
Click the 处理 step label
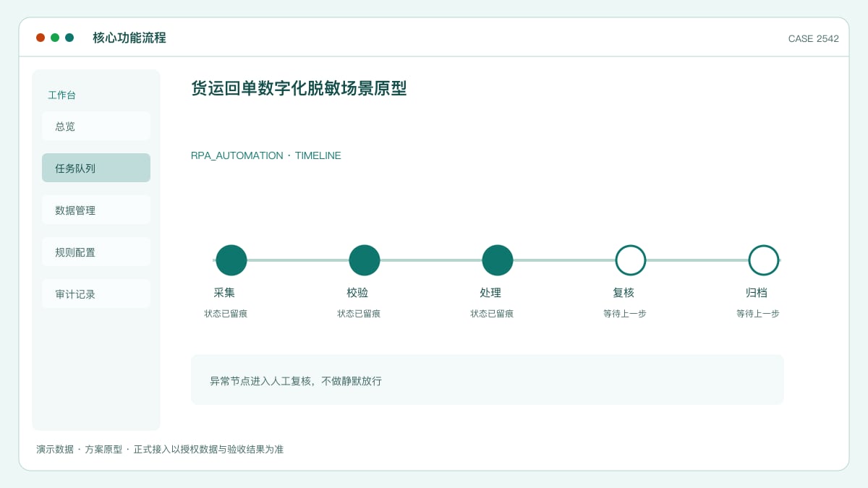click(490, 293)
